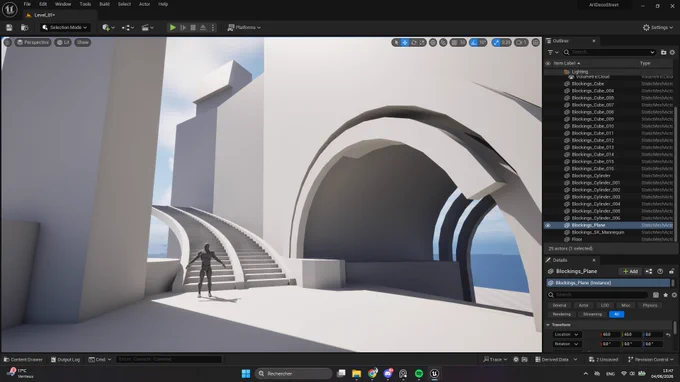
Task: Open the Platforms dropdown
Action: [244, 27]
